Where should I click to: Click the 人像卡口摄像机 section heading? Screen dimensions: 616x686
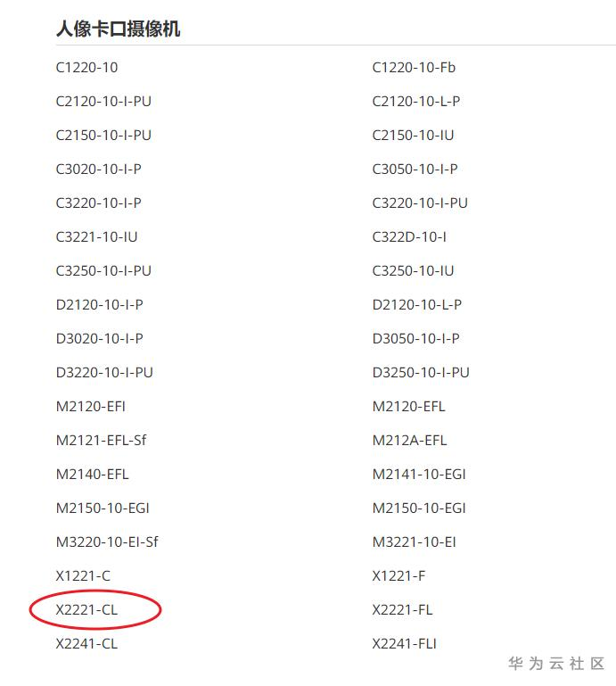coord(118,29)
